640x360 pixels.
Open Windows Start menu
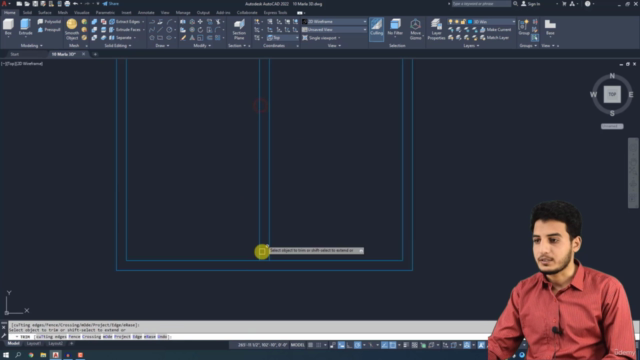[6, 355]
